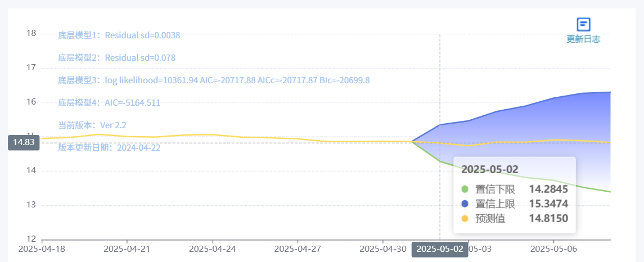Click 底层模型2 Residual sd=0.078 text
Screen dimensions: 644x262
click(117, 58)
